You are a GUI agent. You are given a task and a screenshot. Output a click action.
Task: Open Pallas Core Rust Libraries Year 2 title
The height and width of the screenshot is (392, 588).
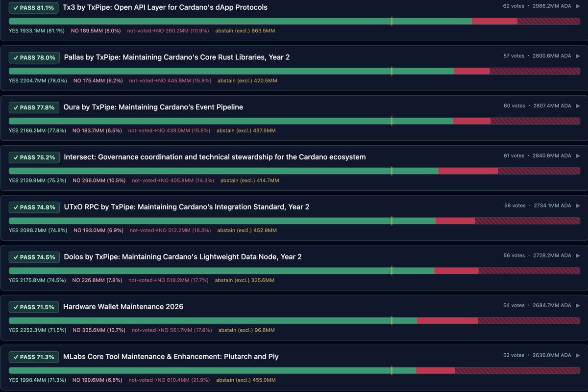[x=177, y=57]
